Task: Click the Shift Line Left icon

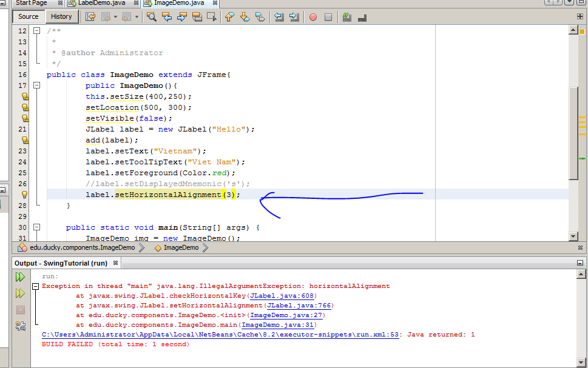Action: click(279, 17)
